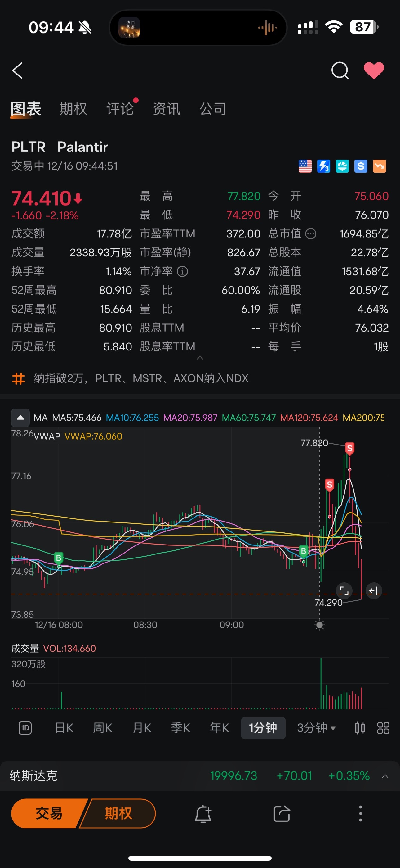Tap the MA10:76.255 indicator label

pyautogui.click(x=132, y=418)
